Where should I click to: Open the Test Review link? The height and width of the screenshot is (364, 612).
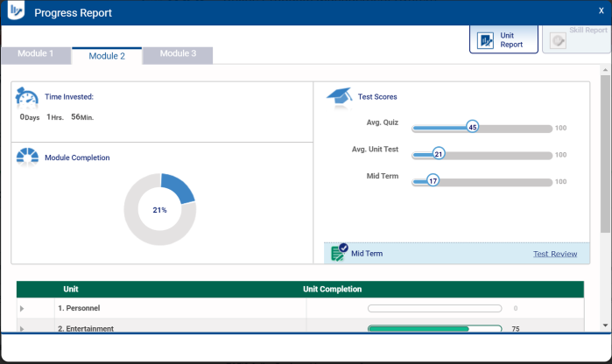(x=555, y=254)
